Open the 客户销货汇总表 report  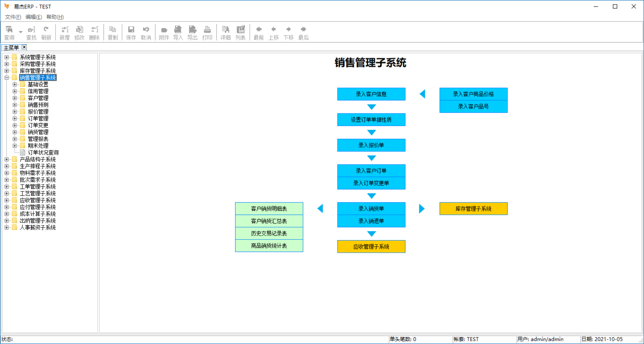[269, 221]
